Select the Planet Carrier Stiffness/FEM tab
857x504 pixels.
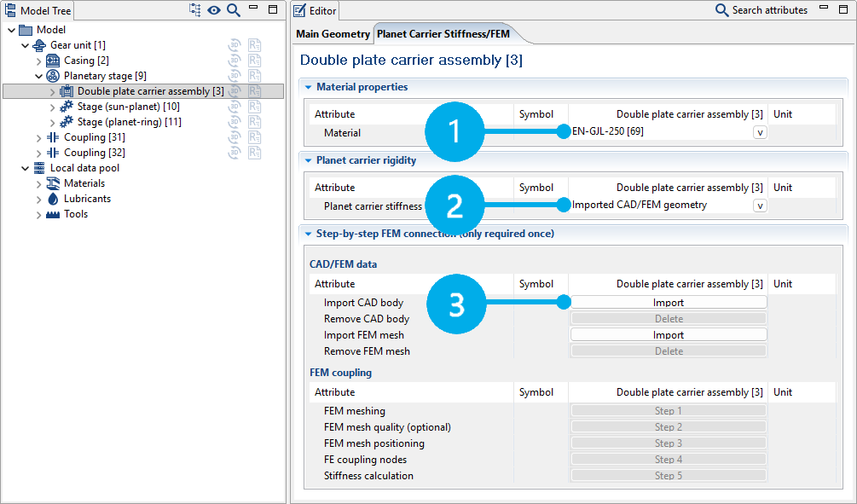pyautogui.click(x=443, y=34)
